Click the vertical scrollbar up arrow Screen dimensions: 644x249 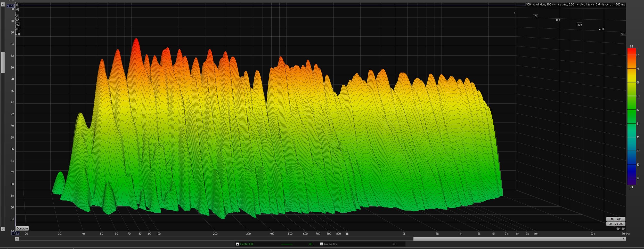(x=3, y=4)
